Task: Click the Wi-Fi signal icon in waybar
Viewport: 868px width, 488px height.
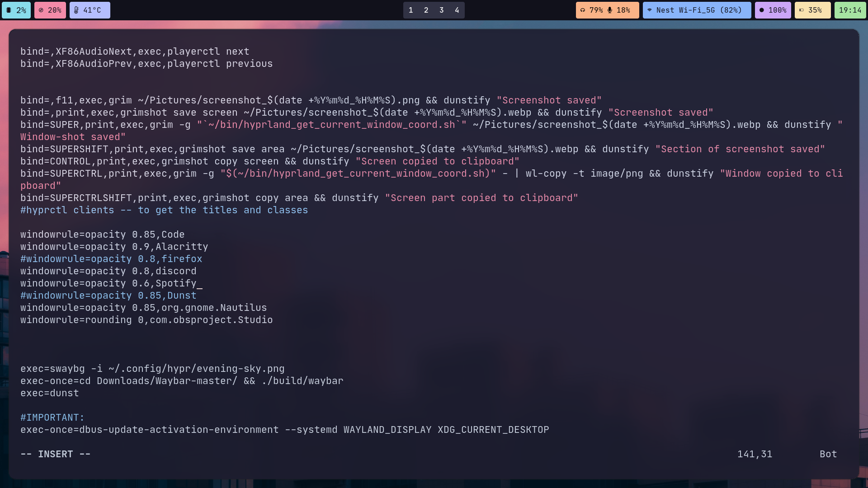Action: [x=650, y=9]
